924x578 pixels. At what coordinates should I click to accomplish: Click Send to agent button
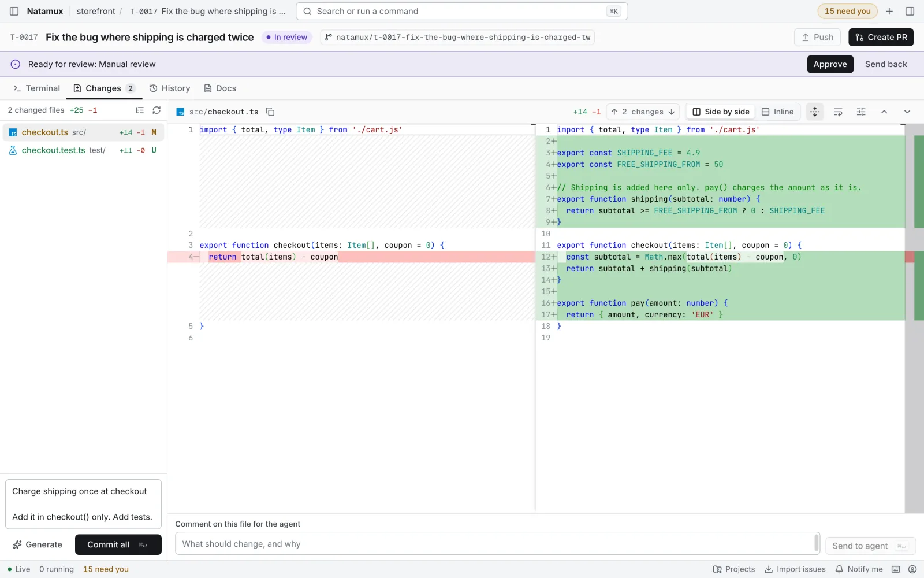coord(870,546)
